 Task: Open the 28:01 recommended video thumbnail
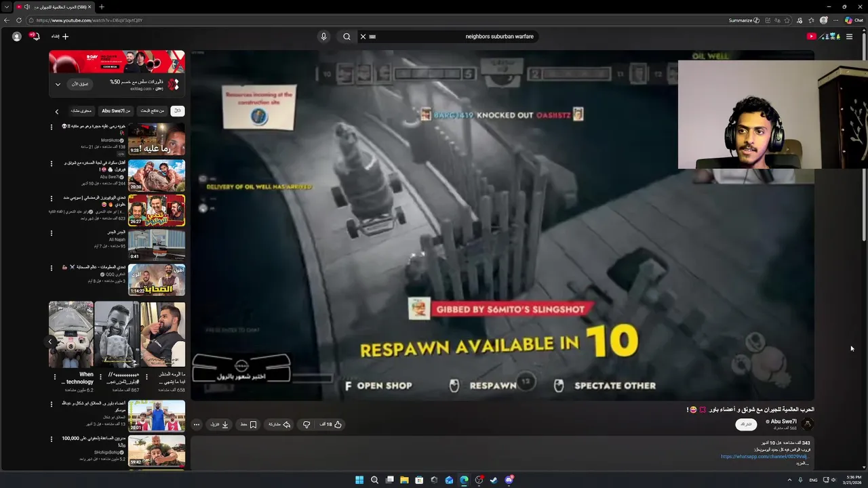(x=157, y=416)
